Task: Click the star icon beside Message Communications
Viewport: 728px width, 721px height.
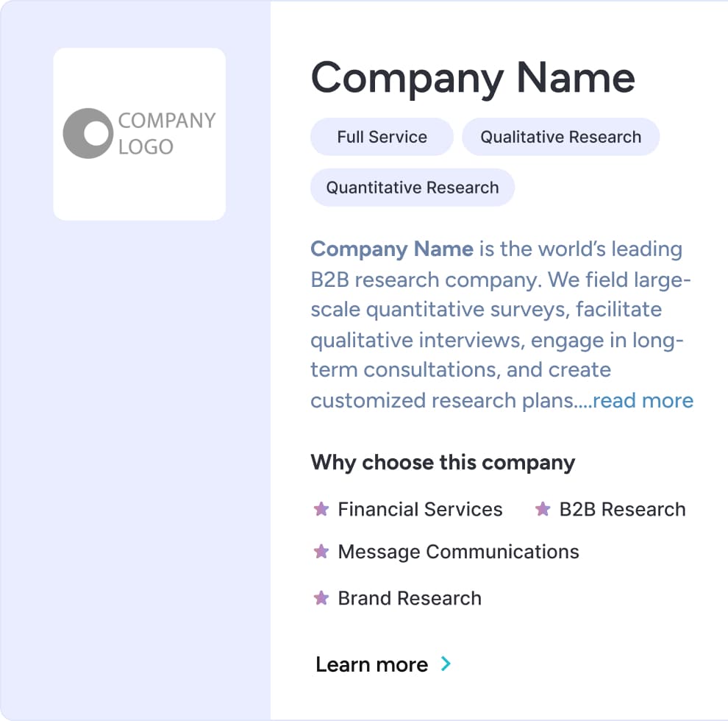Action: (x=321, y=552)
